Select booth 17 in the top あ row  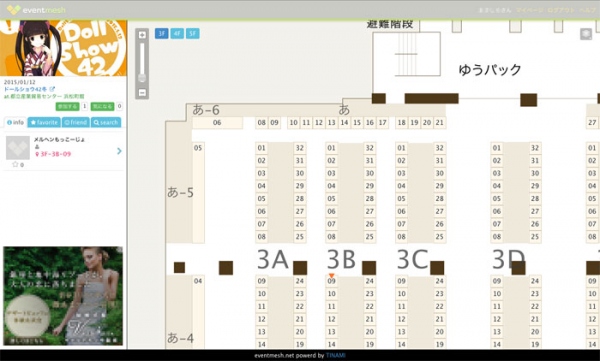(x=382, y=123)
